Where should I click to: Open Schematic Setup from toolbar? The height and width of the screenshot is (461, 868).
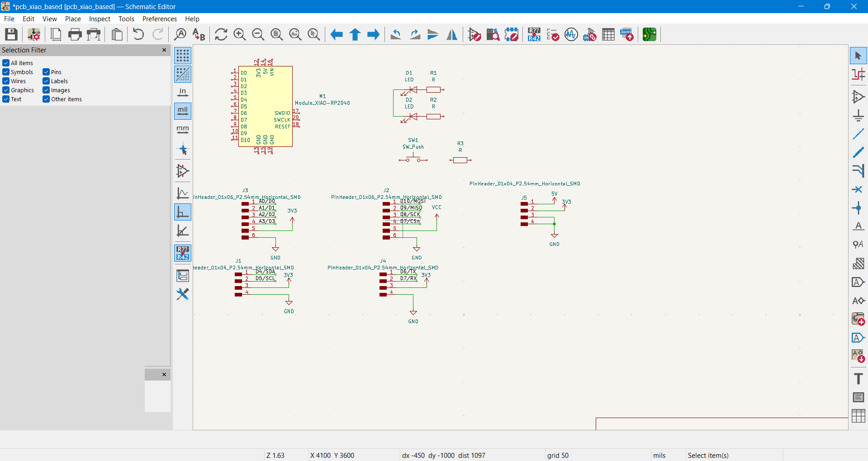pyautogui.click(x=34, y=34)
